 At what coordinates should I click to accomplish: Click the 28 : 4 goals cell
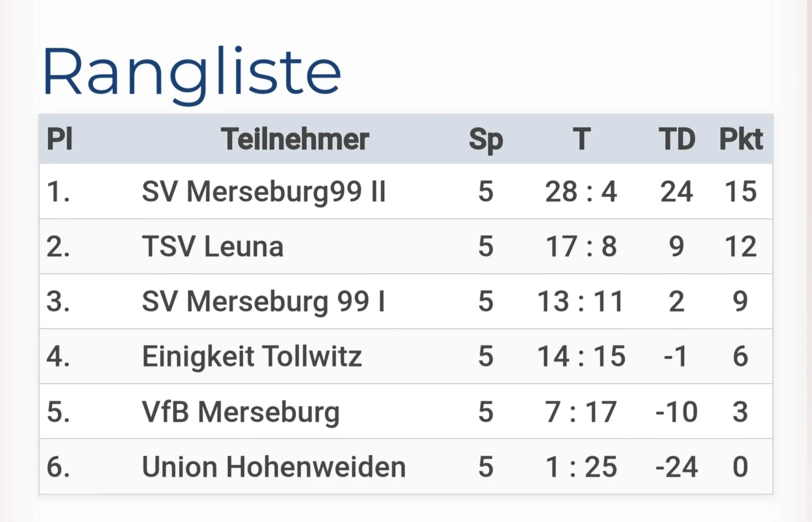581,192
